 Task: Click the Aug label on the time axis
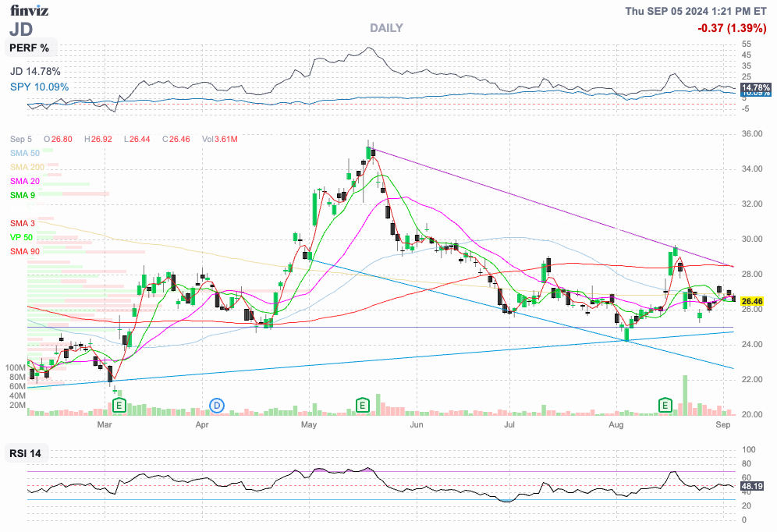pyautogui.click(x=616, y=424)
